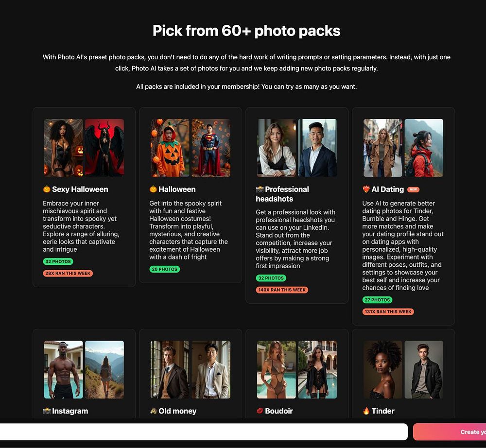Click the NEW badge on AI Dating
The image size is (486, 448).
tap(413, 190)
